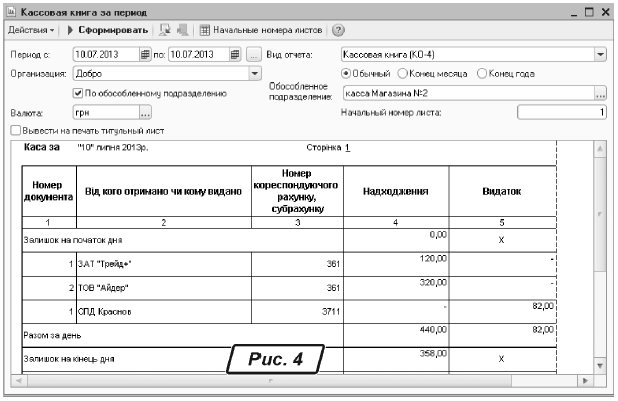Open calendar for period start date

(145, 54)
